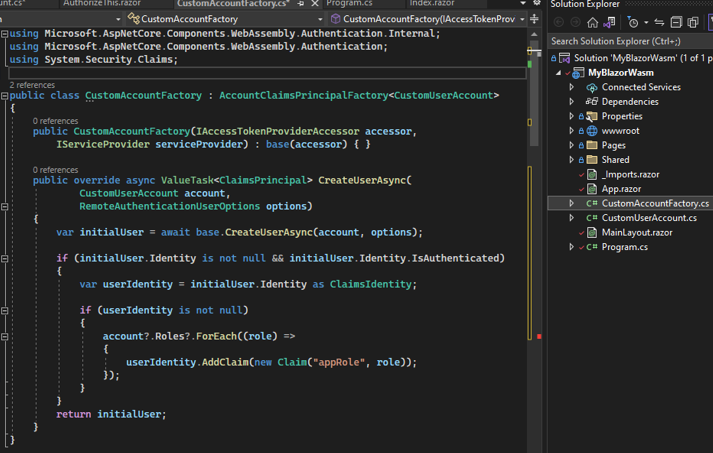
Task: Click the Properties wrench folder icon
Action: tap(592, 116)
